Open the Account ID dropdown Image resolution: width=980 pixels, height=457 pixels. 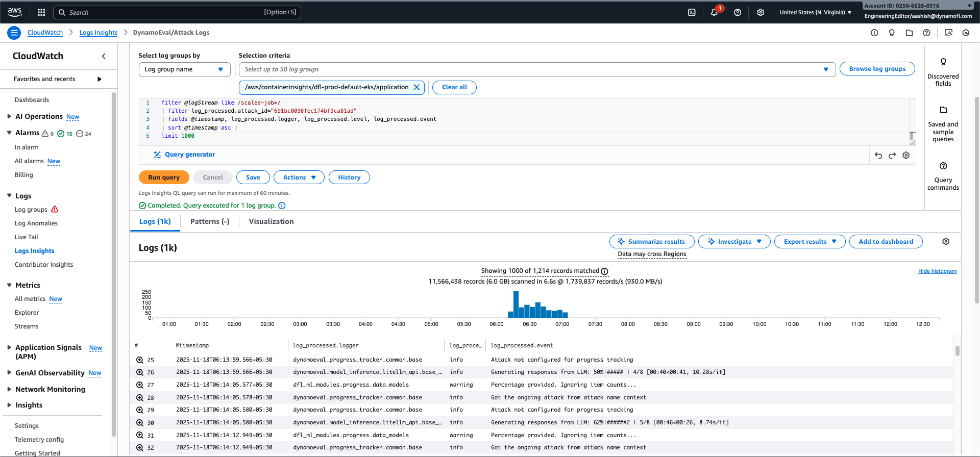pos(918,6)
